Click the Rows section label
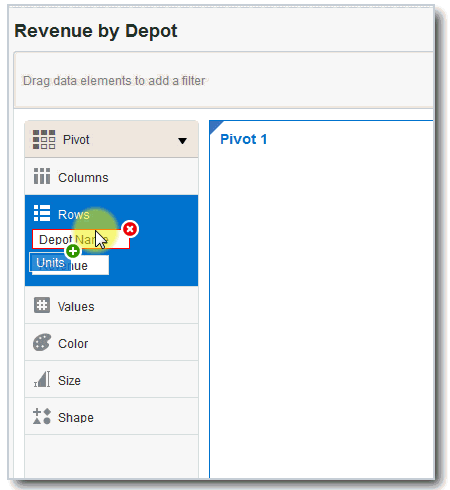 pos(74,214)
